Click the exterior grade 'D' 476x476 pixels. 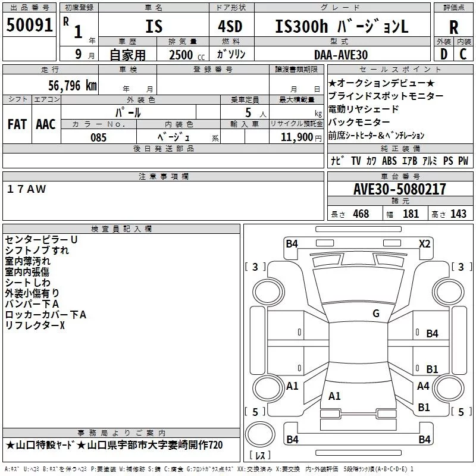tap(444, 54)
